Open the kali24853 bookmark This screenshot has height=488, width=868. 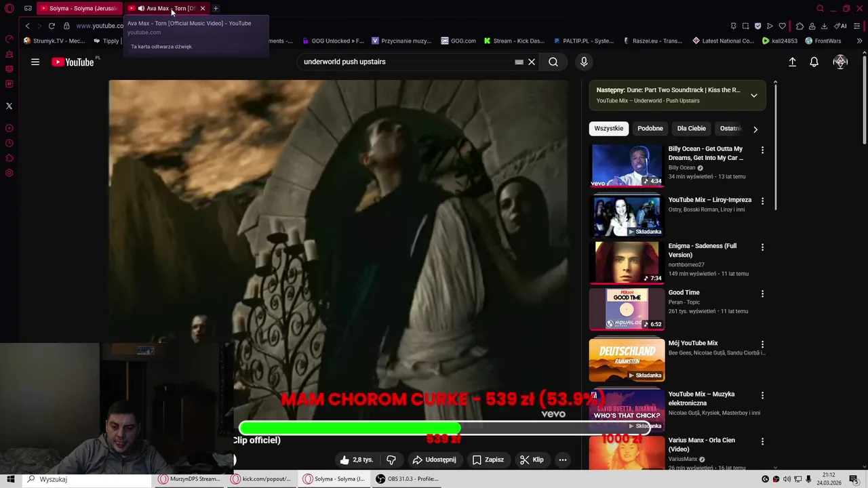[x=780, y=41]
